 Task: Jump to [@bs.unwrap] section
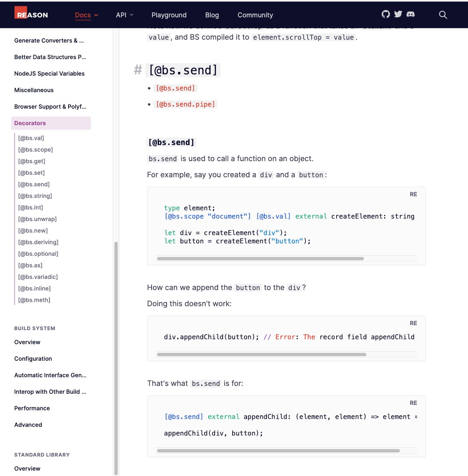click(x=37, y=219)
